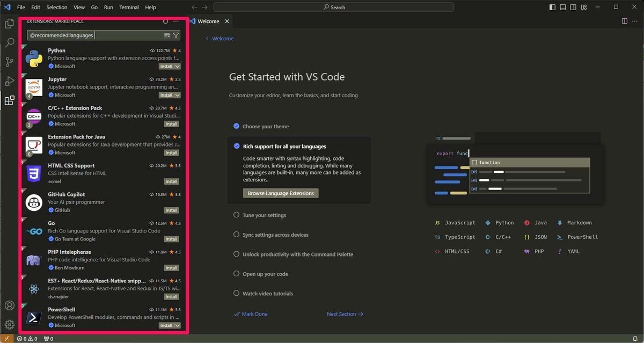The height and width of the screenshot is (343, 644).
Task: Select Open up your code step
Action: tap(261, 274)
